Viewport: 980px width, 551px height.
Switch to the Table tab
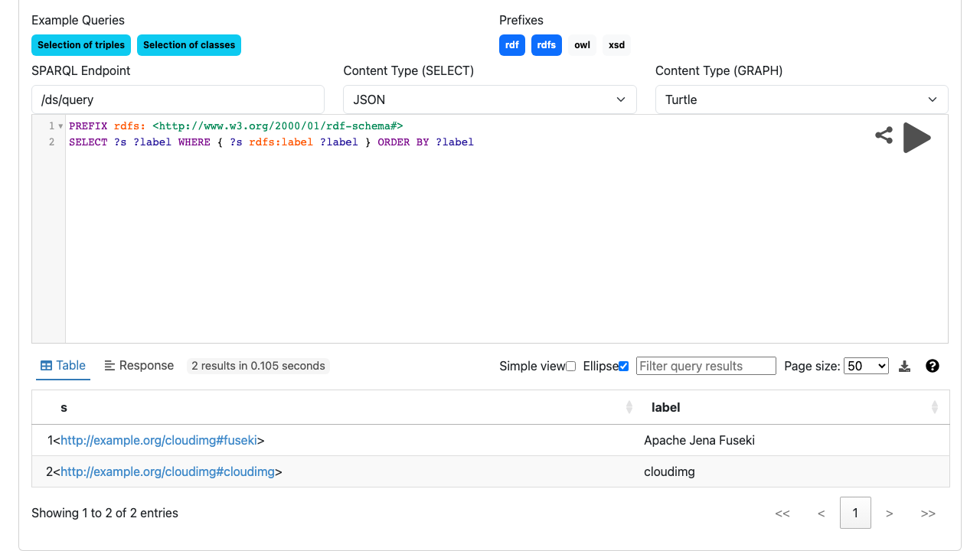coord(63,366)
